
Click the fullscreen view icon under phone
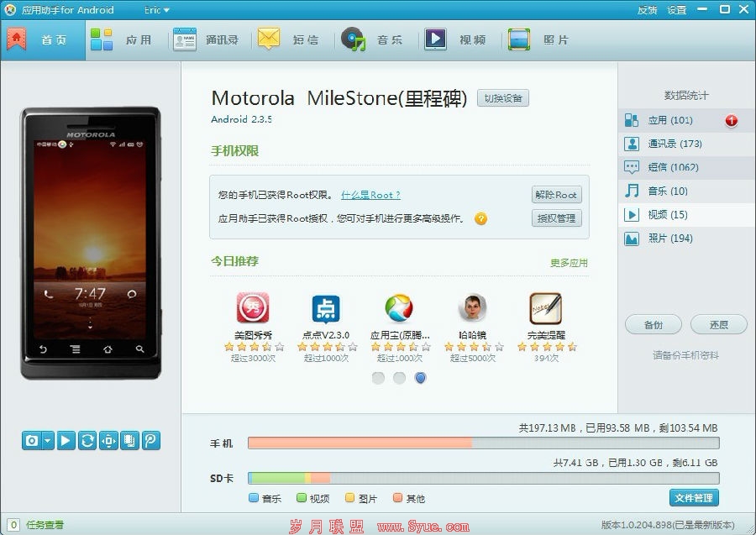pyautogui.click(x=108, y=441)
